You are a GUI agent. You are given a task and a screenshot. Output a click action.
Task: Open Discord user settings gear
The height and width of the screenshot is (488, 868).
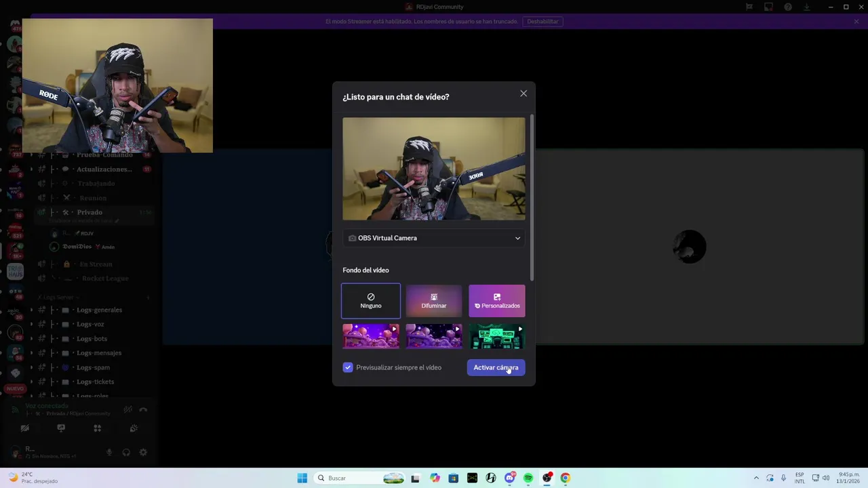coord(143,452)
